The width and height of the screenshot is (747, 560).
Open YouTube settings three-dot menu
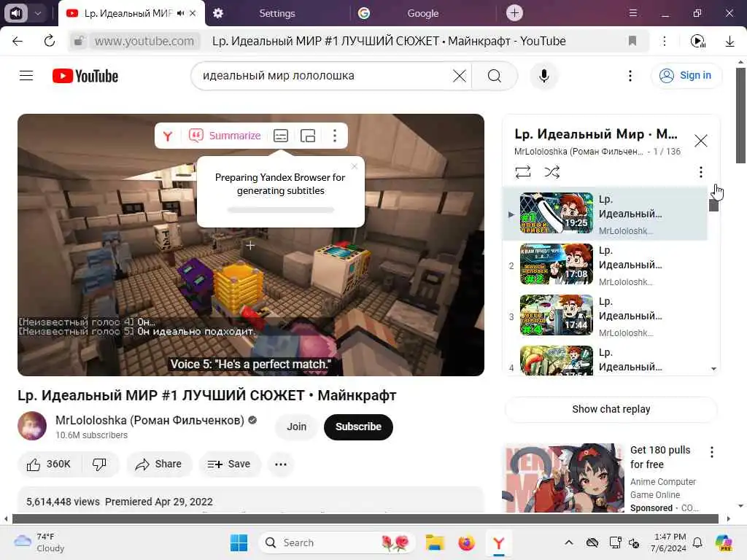(630, 76)
